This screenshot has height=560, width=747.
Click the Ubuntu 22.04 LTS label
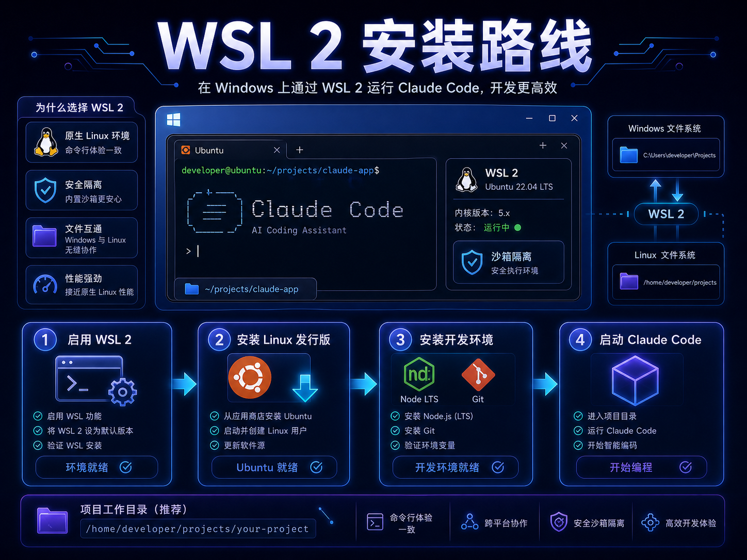(x=519, y=187)
